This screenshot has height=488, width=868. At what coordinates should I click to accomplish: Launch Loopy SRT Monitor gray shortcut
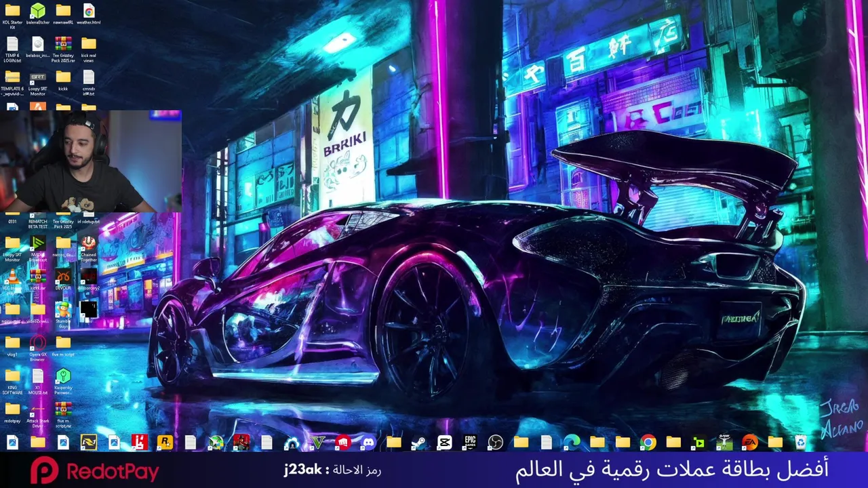pos(38,83)
